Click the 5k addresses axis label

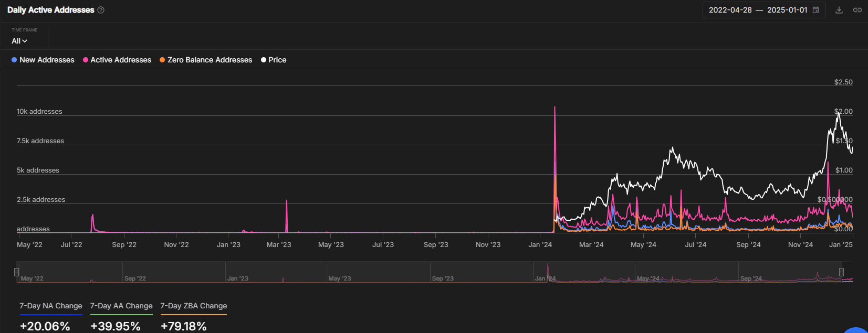pos(38,170)
